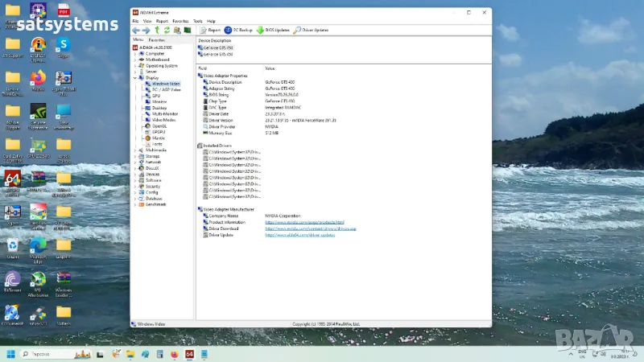
Task: Select the GPU item under Display
Action: tap(156, 96)
